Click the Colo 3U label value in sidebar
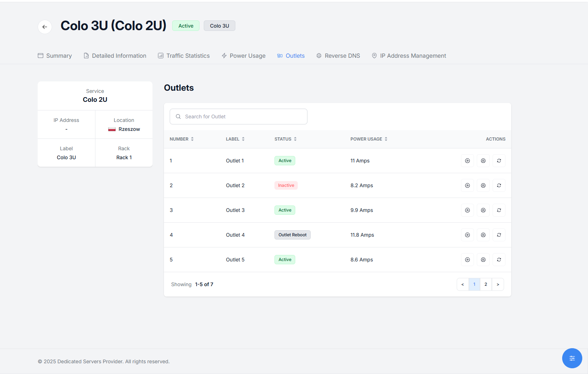Viewport: 588px width, 374px height. click(66, 157)
